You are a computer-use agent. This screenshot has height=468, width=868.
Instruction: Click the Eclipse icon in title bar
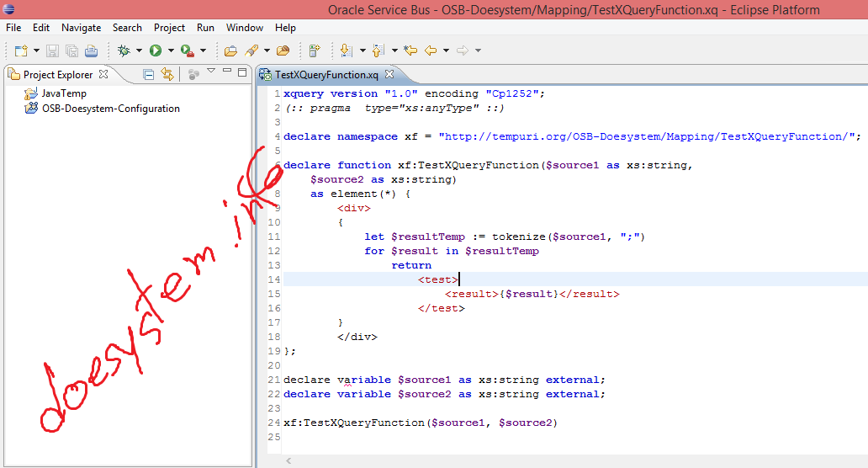pyautogui.click(x=9, y=9)
